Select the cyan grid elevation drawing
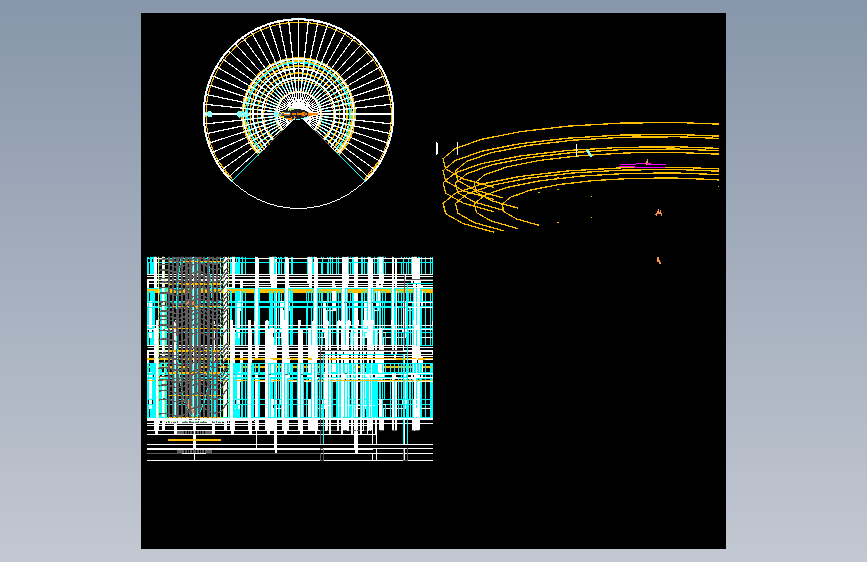The height and width of the screenshot is (562, 867). tap(290, 358)
